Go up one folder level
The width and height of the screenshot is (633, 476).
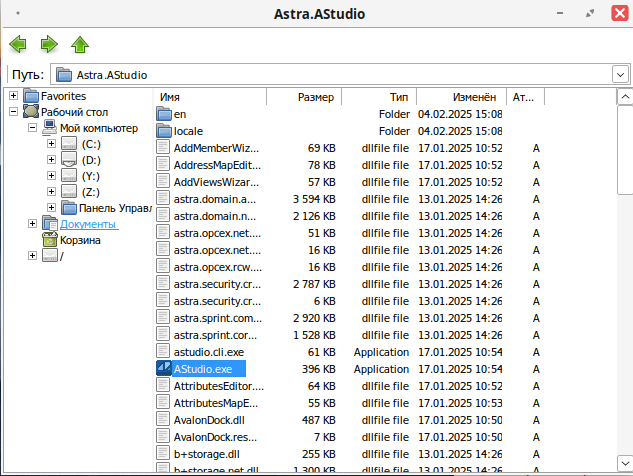pos(80,44)
